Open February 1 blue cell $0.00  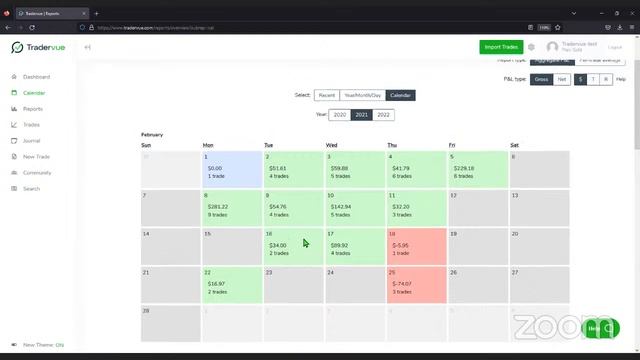point(232,169)
